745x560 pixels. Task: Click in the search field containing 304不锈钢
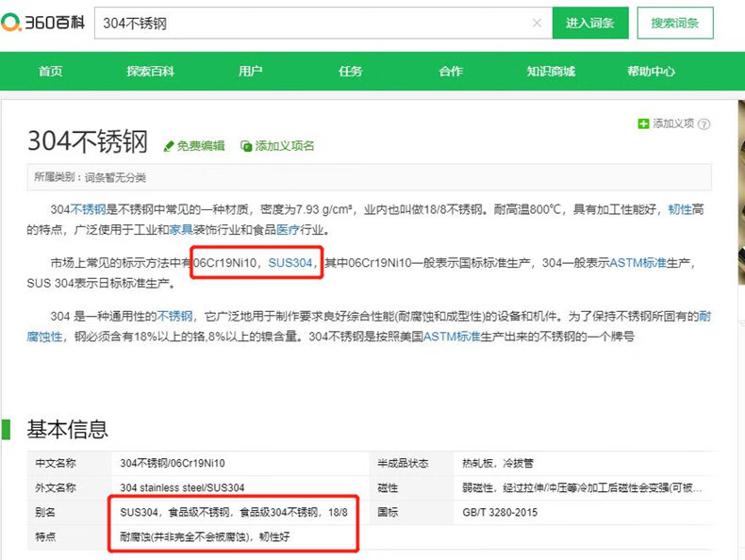click(x=311, y=24)
